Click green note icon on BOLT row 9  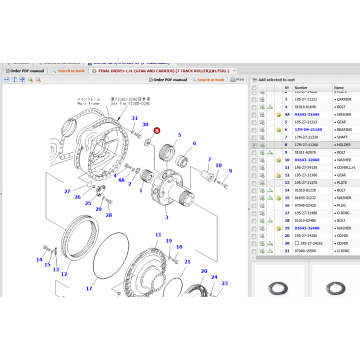[270, 153]
